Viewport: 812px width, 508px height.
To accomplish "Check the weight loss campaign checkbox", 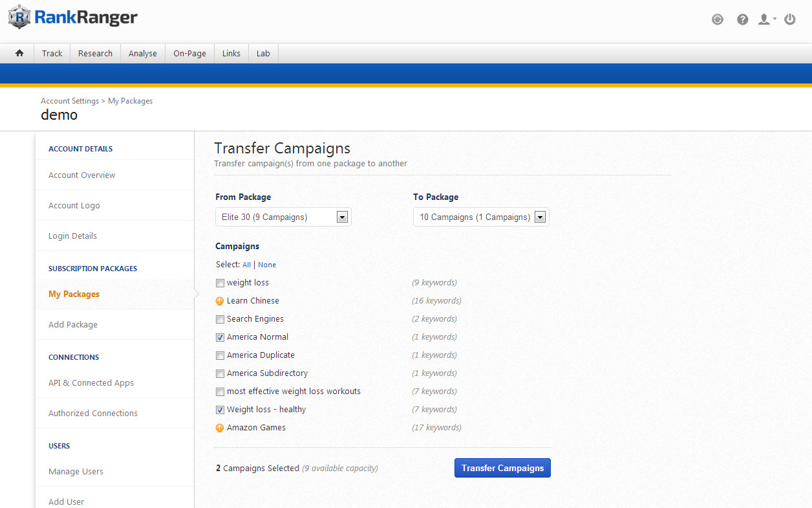I will (x=220, y=283).
